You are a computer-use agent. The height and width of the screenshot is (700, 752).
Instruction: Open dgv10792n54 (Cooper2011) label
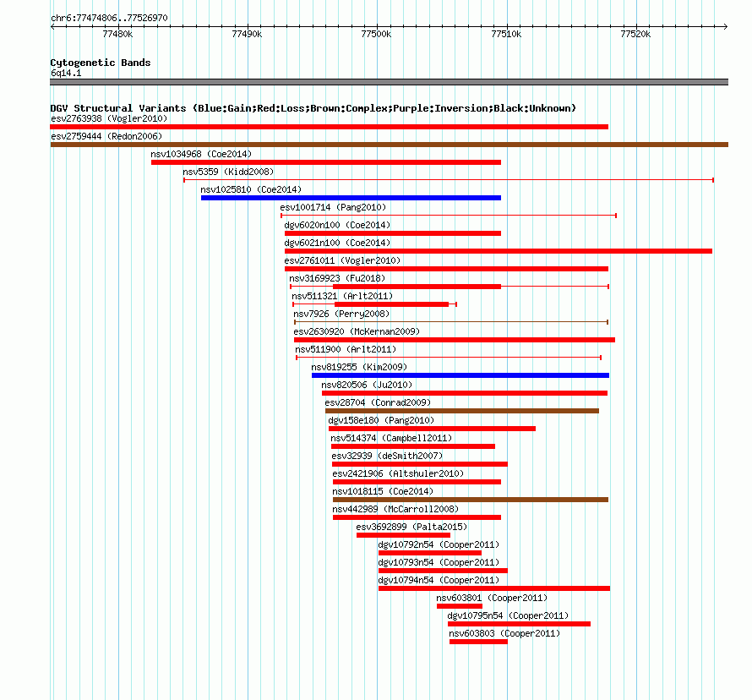pyautogui.click(x=439, y=544)
